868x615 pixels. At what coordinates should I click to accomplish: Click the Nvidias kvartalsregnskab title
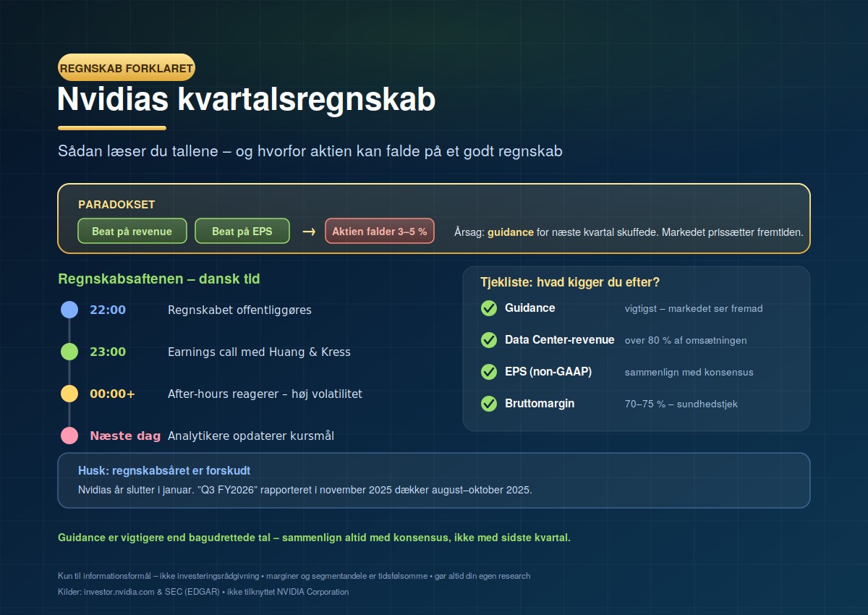point(246,100)
